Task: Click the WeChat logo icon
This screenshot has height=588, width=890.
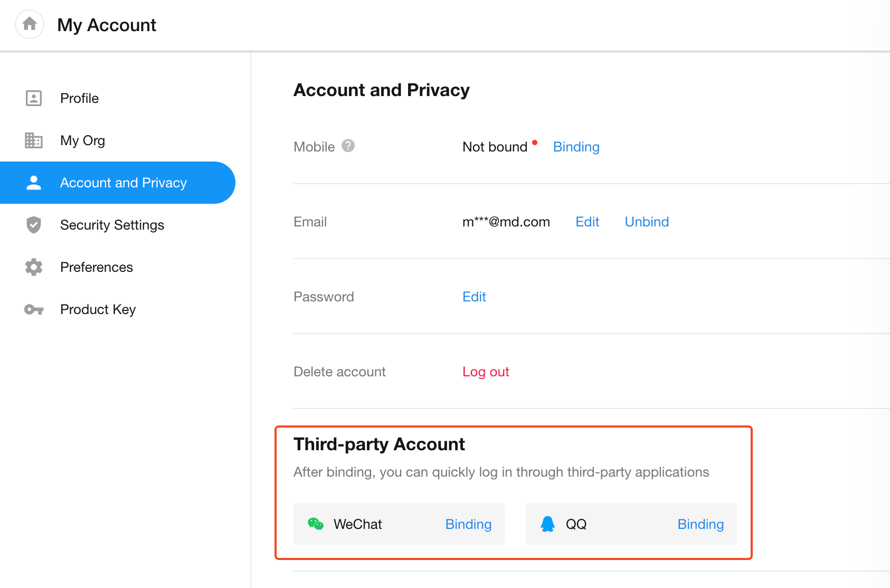Action: 316,524
